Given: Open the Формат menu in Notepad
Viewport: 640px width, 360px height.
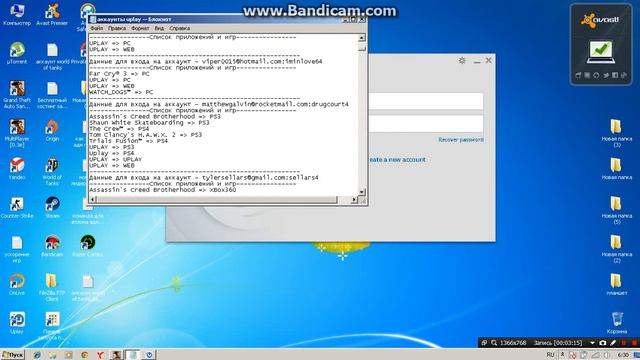Looking at the screenshot, I should pos(140,28).
